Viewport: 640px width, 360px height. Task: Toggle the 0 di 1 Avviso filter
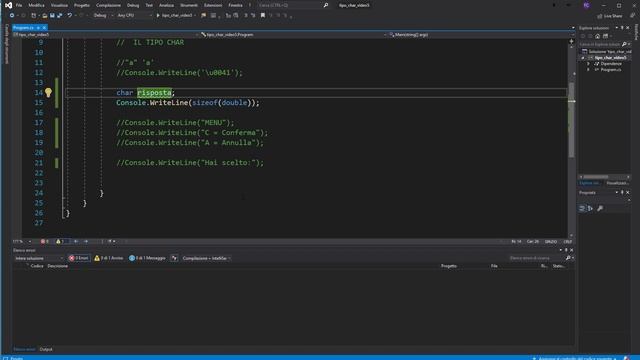tap(109, 258)
